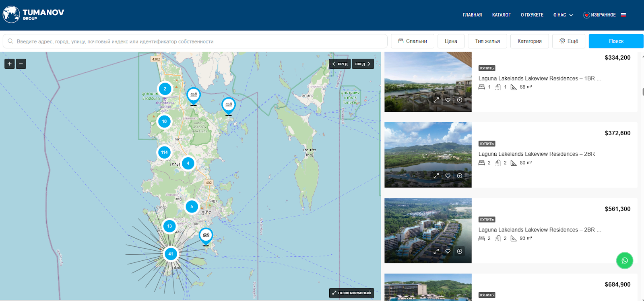Open the map cluster marker showing 41

pyautogui.click(x=171, y=254)
